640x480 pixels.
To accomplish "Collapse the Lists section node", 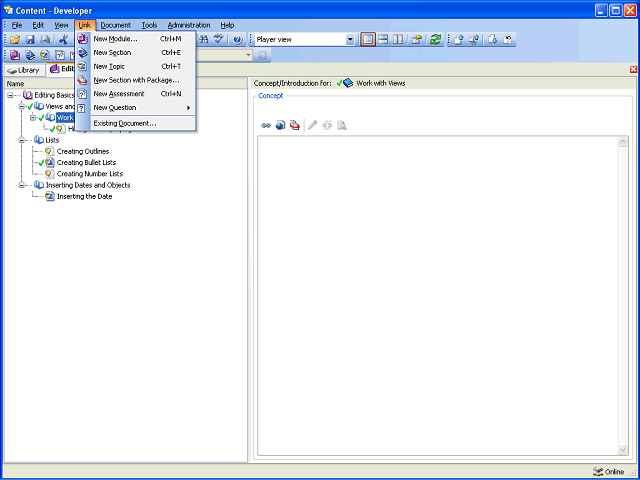I will pyautogui.click(x=22, y=140).
